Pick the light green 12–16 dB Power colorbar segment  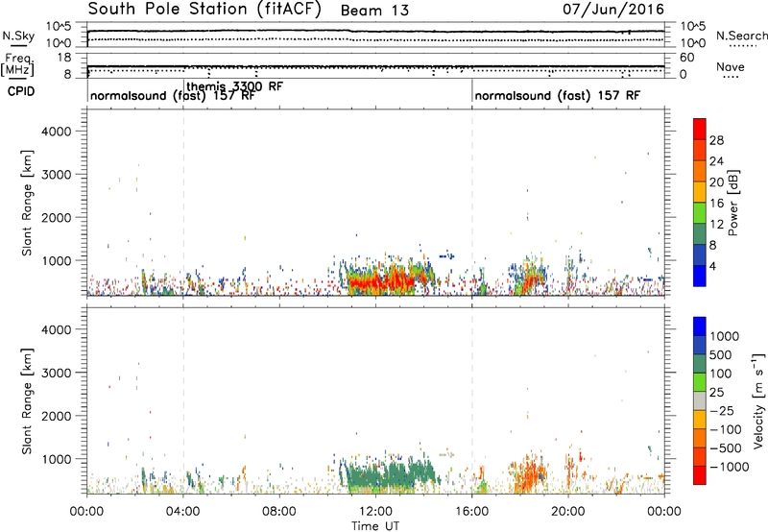[x=700, y=213]
